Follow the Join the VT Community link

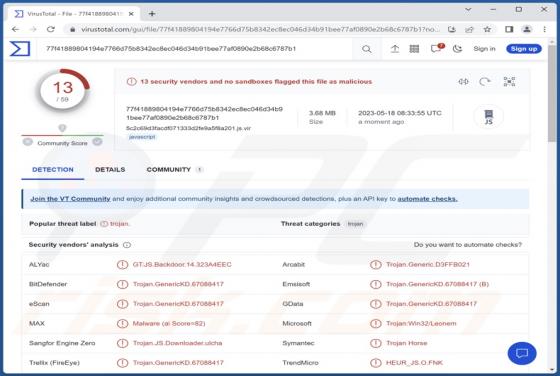click(70, 199)
